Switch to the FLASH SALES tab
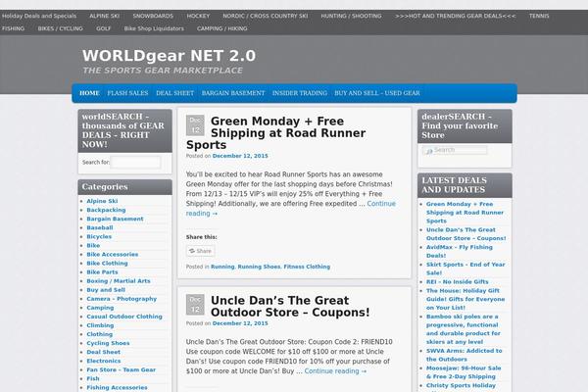Screen dimensions: 588x392 127,93
